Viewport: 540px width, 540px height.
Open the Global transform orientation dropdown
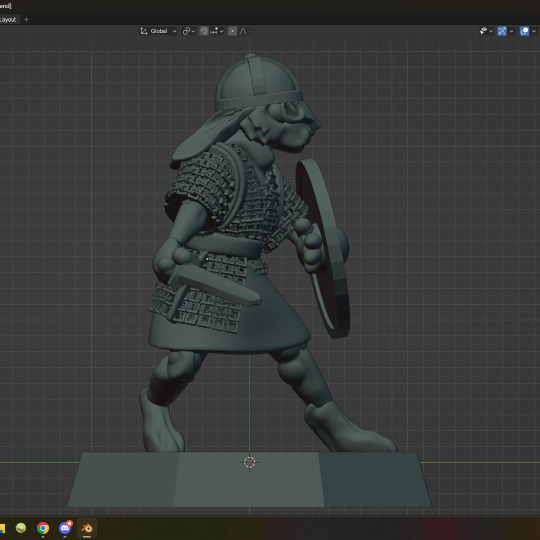pyautogui.click(x=158, y=31)
